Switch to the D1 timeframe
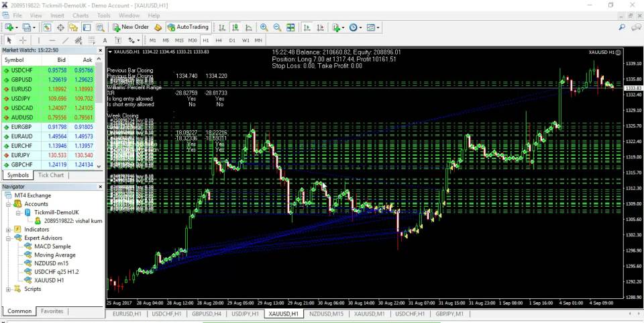Viewport: 644px width, 323px height. point(232,40)
